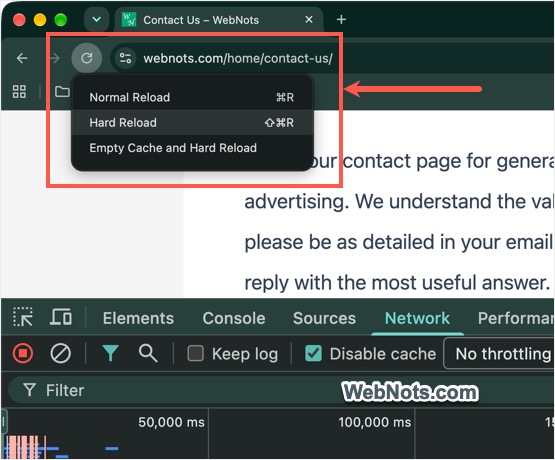This screenshot has height=460, width=555.
Task: Click the red macOS close window button
Action: click(19, 20)
